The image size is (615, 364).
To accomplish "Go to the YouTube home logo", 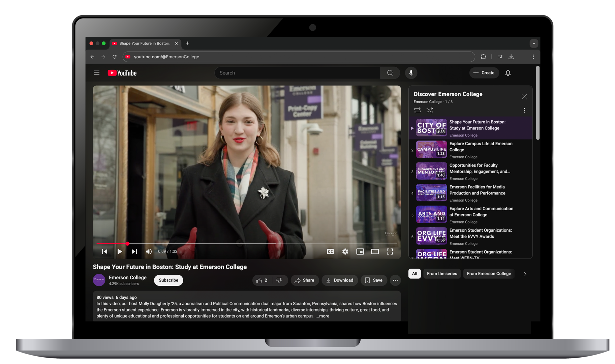I will coord(122,73).
